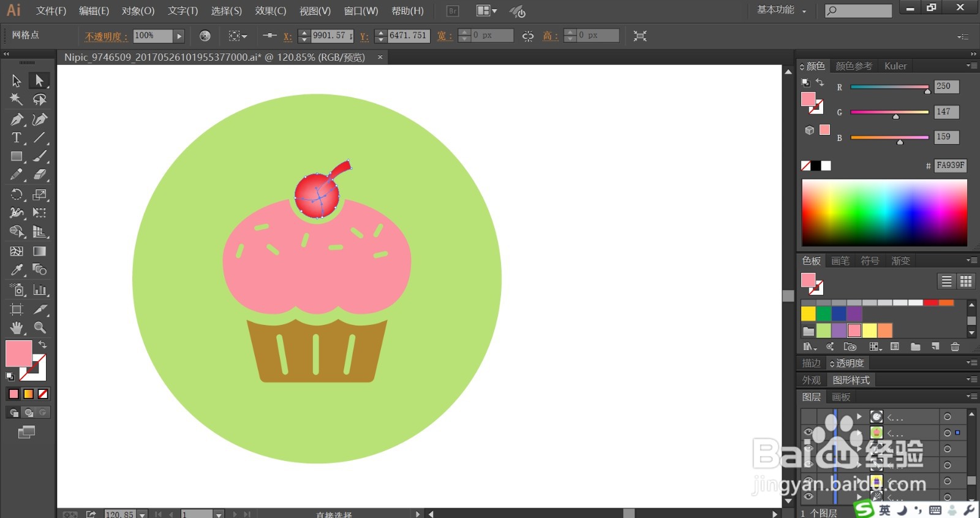Image resolution: width=980 pixels, height=518 pixels.
Task: Select the Eyedropper tool
Action: tap(17, 270)
